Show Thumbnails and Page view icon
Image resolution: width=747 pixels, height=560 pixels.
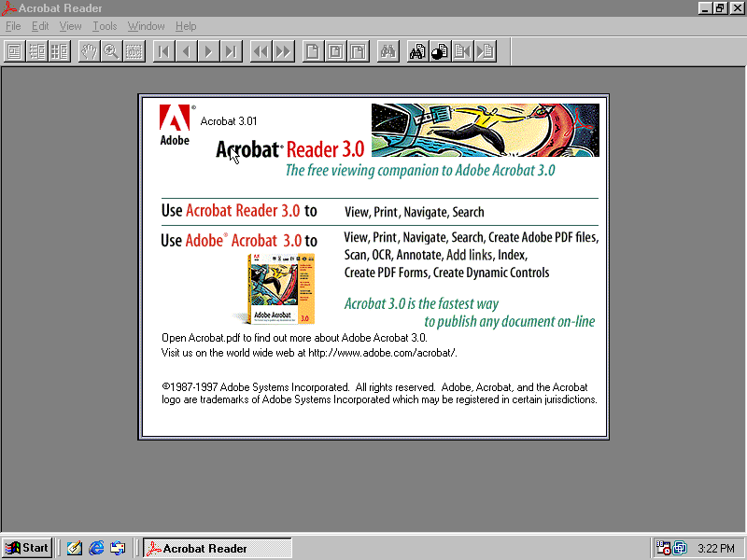pos(60,51)
